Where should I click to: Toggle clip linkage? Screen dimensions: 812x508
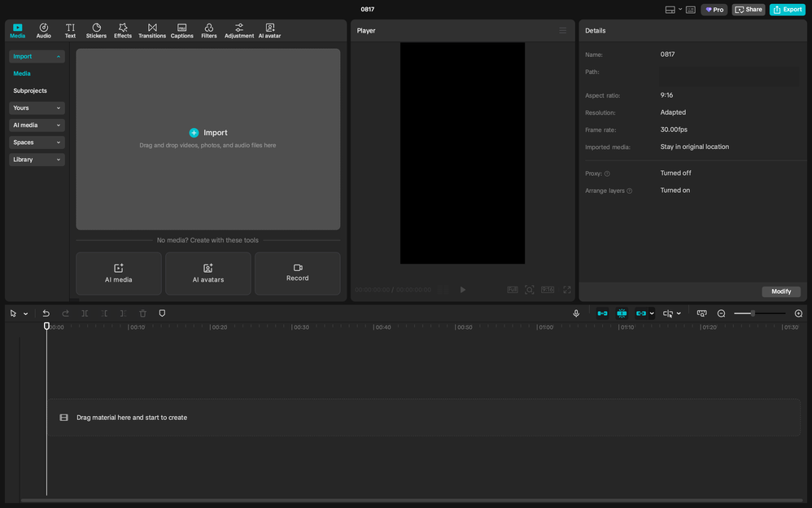pyautogui.click(x=641, y=313)
